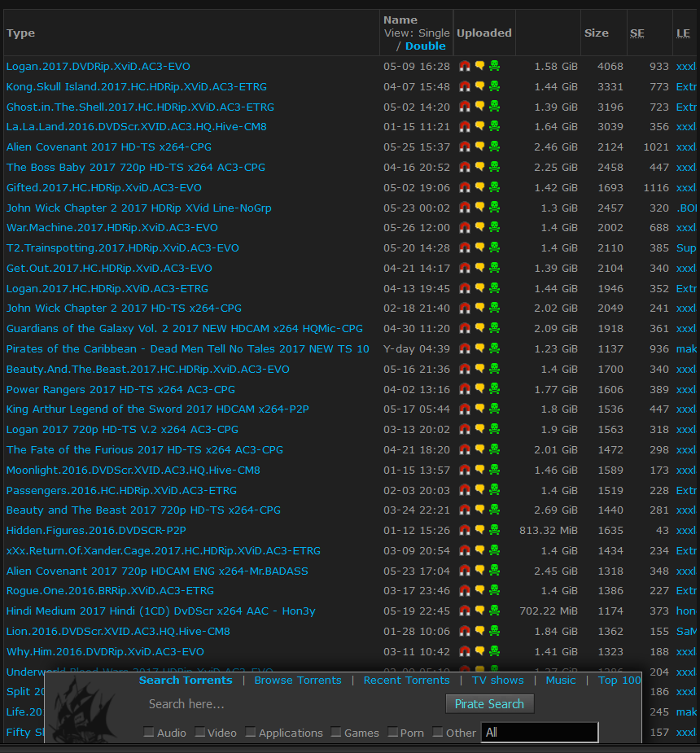Open The Boss Baby 2017 720p link
Viewport: 700px width, 753px height.
pos(135,167)
